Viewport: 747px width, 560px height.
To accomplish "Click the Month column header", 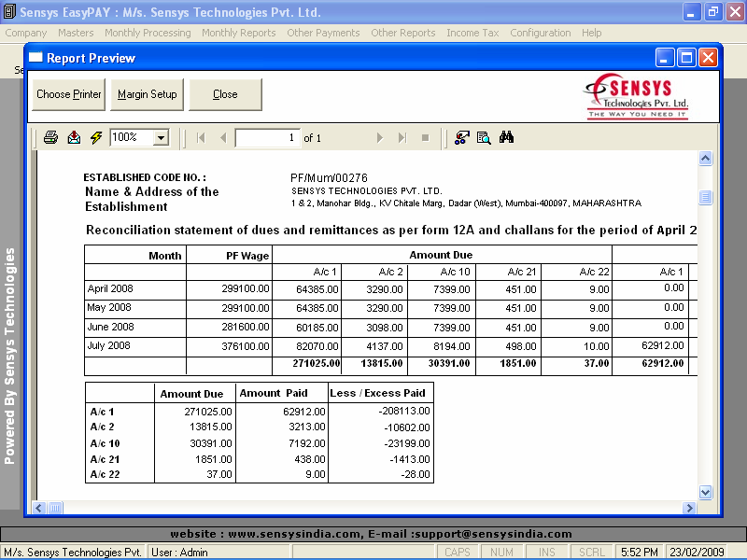I will (165, 256).
